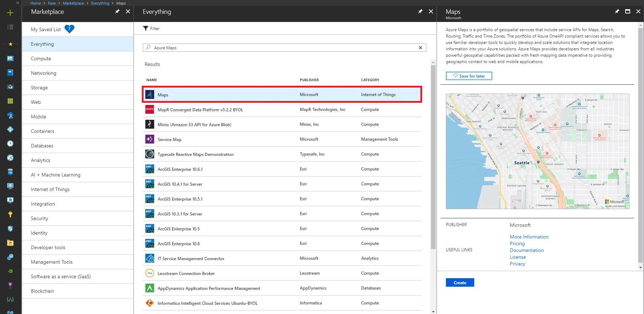Open the globe App Services sidebar icon
The image size is (644, 314).
pyautogui.click(x=10, y=158)
